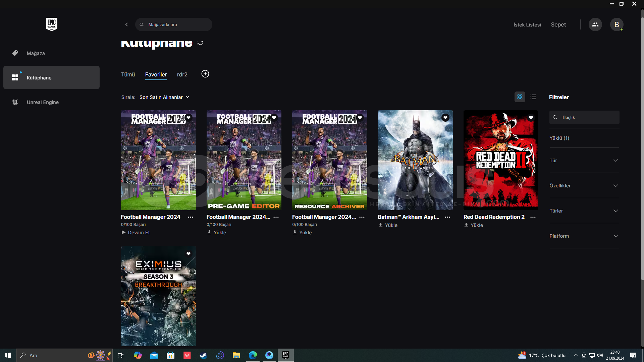
Task: Open three-dot menu for Resource Archiver
Action: (362, 217)
